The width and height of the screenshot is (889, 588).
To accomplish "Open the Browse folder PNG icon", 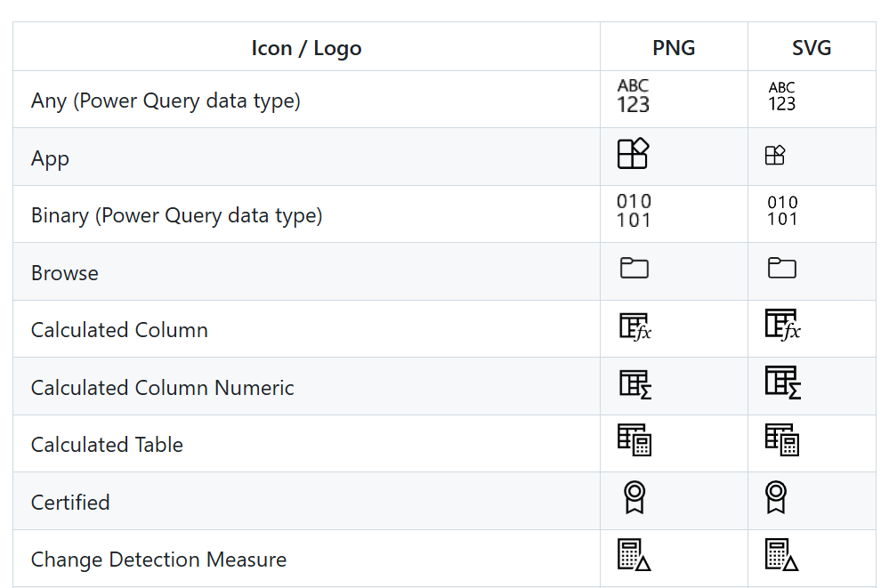I will click(x=634, y=268).
